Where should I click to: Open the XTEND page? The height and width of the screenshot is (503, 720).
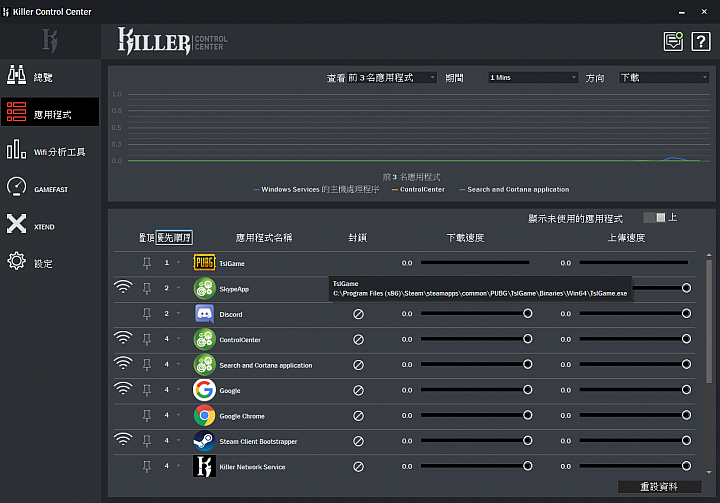pyautogui.click(x=50, y=225)
